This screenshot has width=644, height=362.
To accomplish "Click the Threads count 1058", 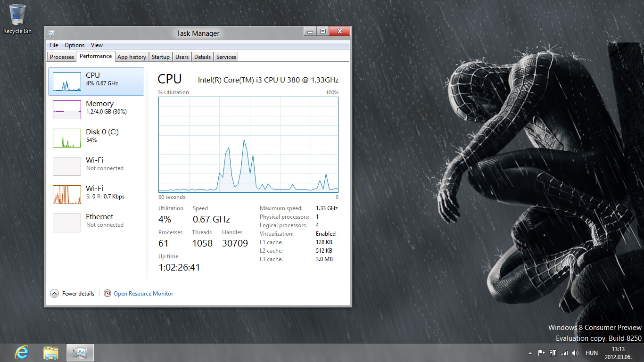I will [202, 243].
